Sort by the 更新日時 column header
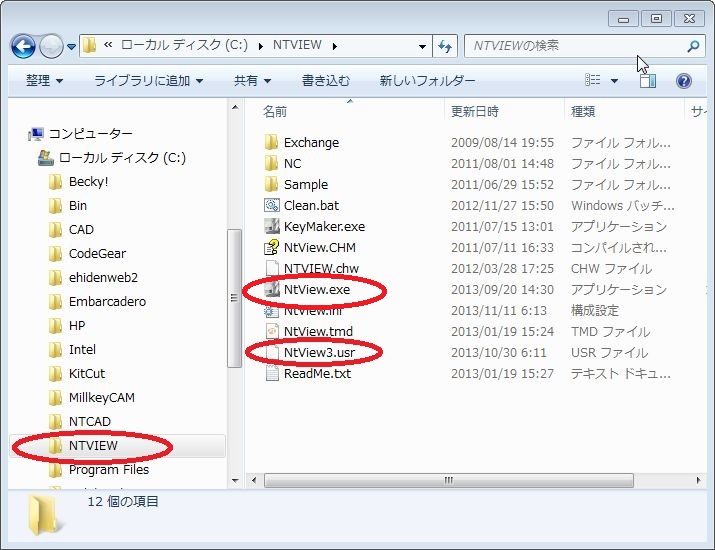The height and width of the screenshot is (550, 715). coord(475,112)
